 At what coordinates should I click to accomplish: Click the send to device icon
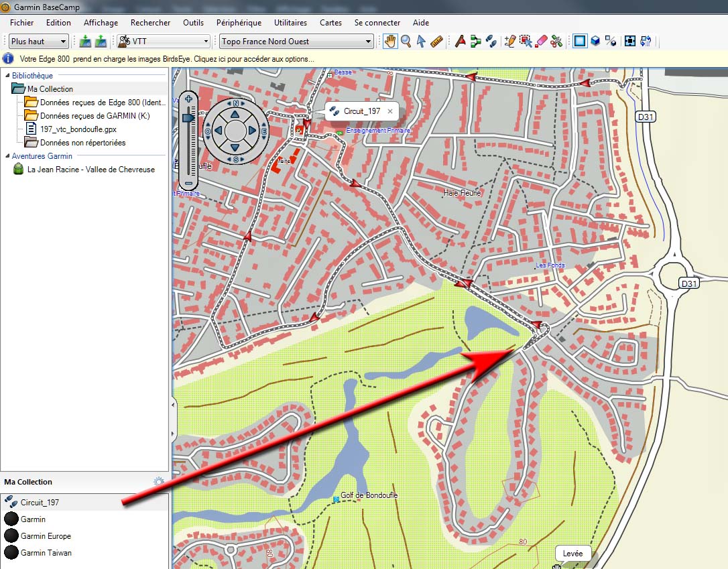(x=85, y=42)
